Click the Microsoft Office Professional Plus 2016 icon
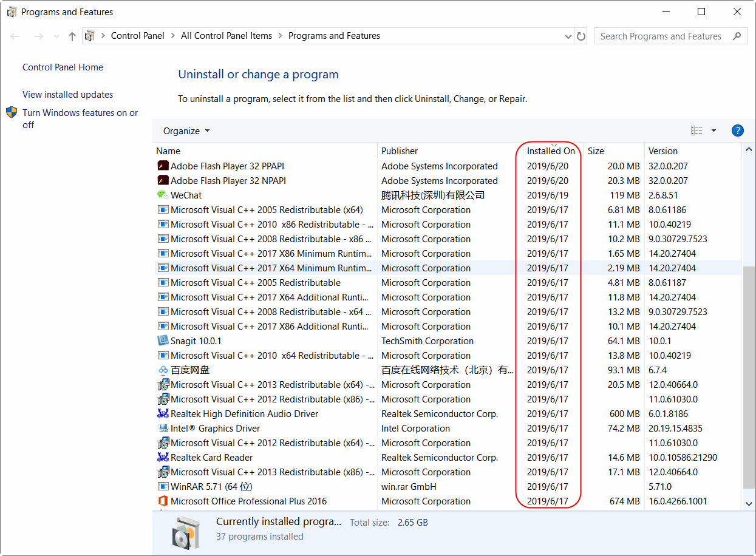This screenshot has width=756, height=556. point(163,501)
